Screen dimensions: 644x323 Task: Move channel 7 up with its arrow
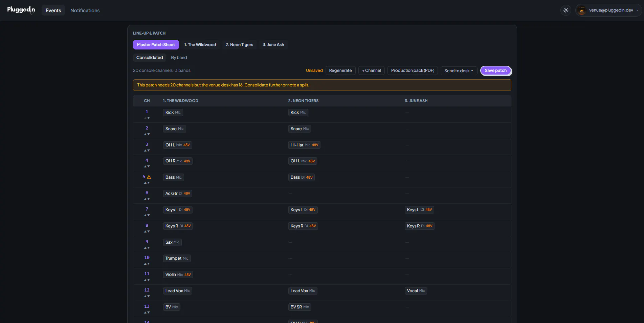tap(145, 215)
